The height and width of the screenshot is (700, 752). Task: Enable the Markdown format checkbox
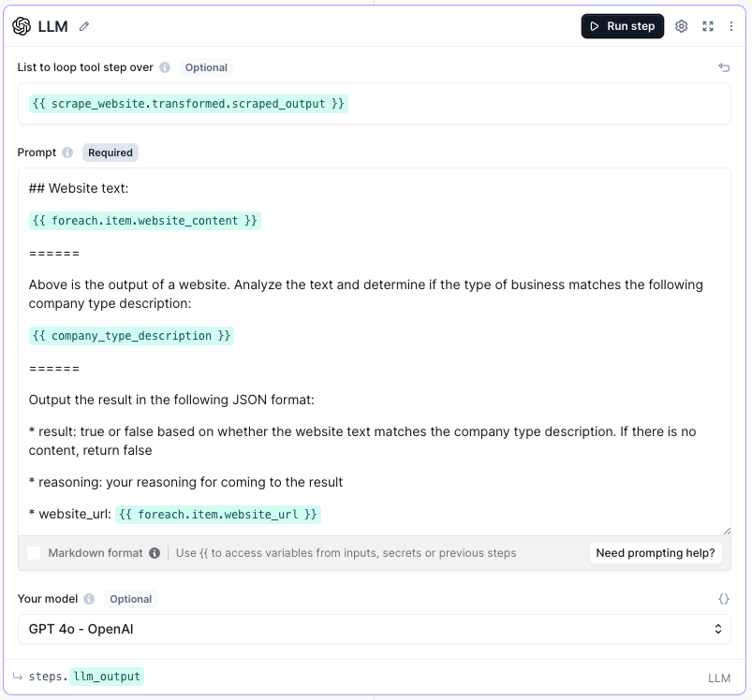[x=34, y=553]
